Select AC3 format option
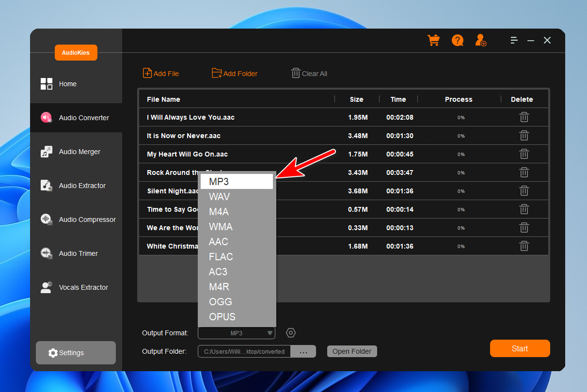 pos(237,272)
